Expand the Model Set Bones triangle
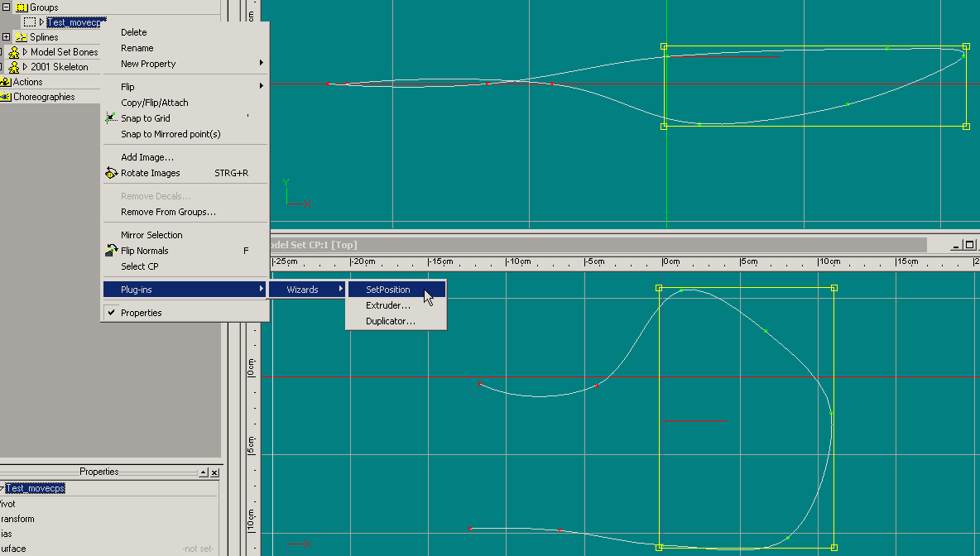This screenshot has height=556, width=980. pos(25,52)
